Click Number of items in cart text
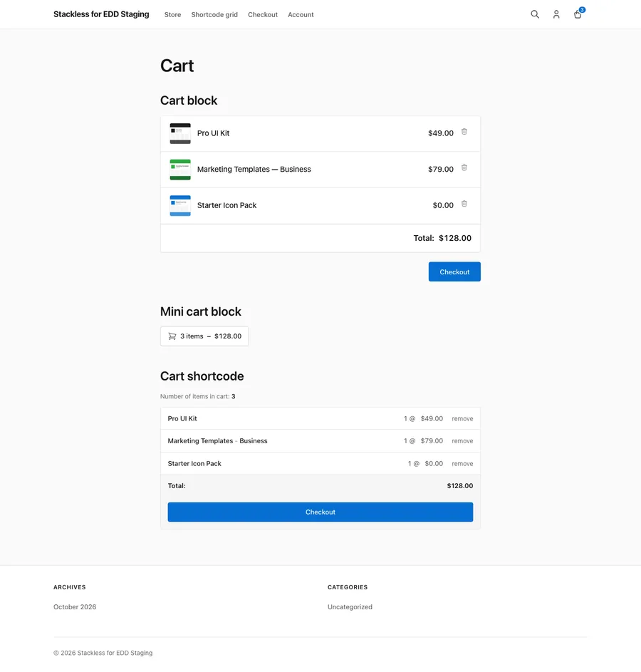 [x=197, y=396]
